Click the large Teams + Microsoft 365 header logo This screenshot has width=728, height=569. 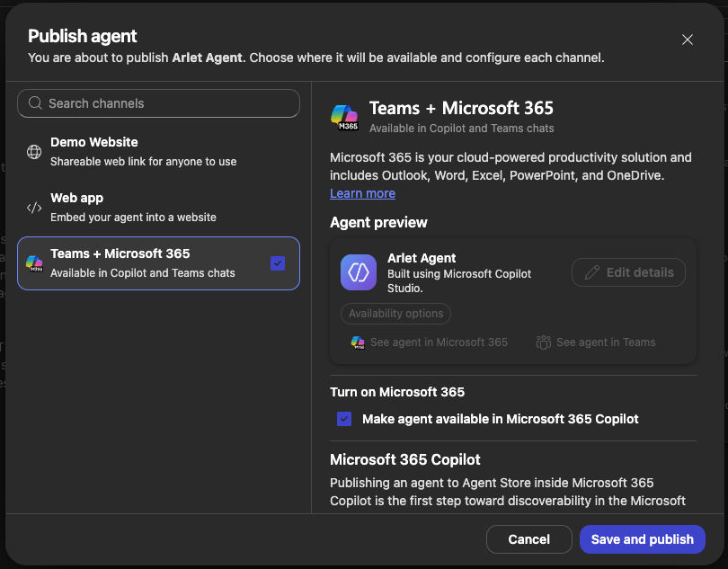344,117
